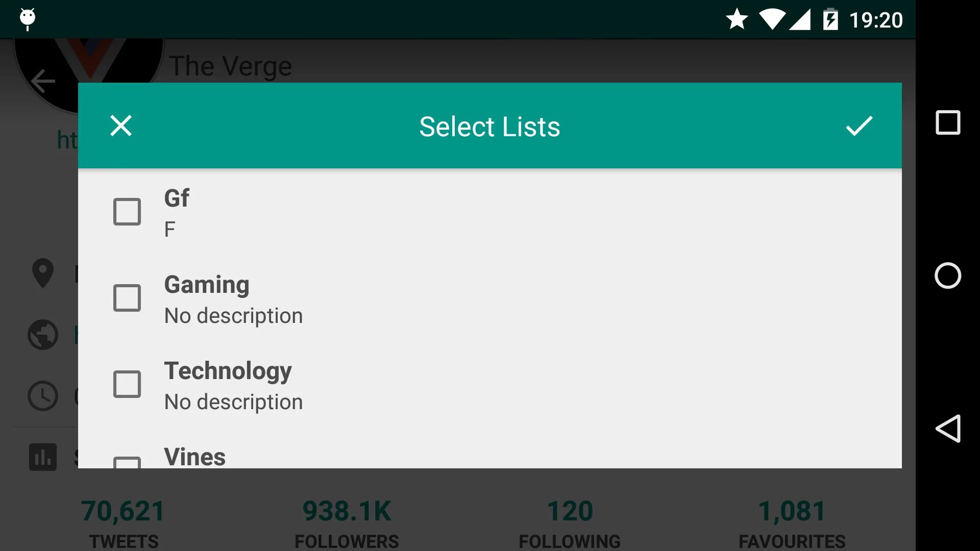The image size is (980, 551).
Task: Select the Technology list title
Action: click(228, 371)
